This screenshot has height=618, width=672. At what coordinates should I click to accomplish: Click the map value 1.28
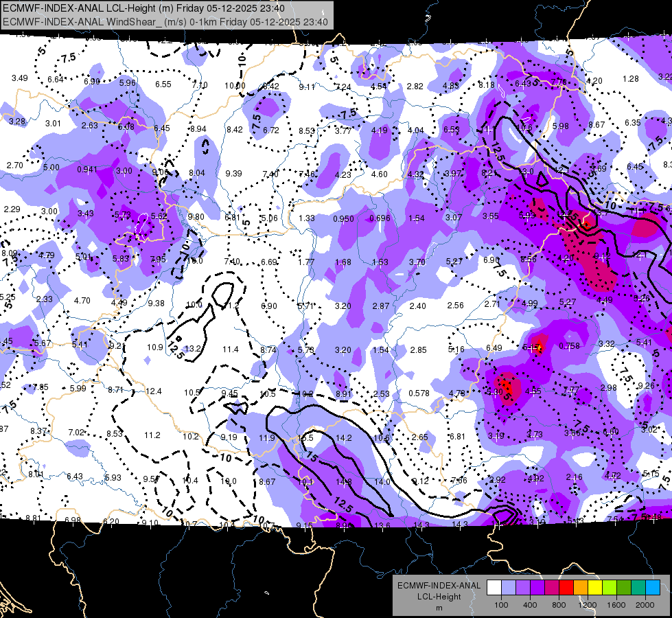[x=630, y=78]
